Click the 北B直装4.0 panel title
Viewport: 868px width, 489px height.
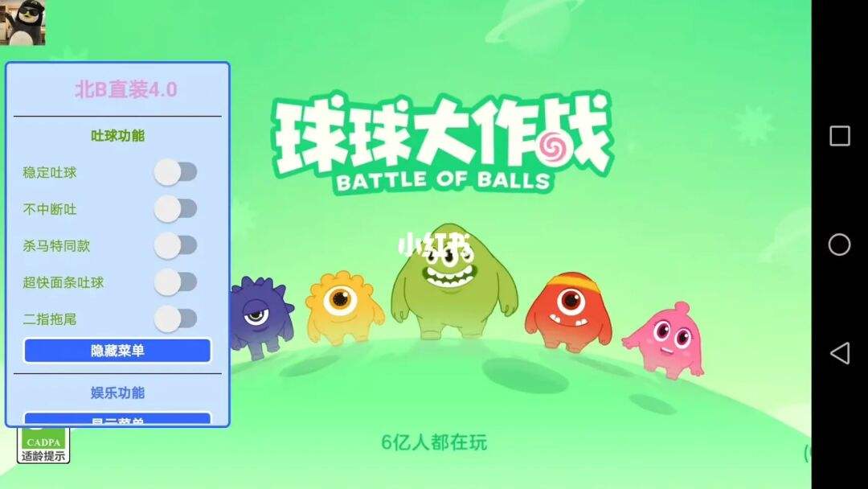click(125, 90)
